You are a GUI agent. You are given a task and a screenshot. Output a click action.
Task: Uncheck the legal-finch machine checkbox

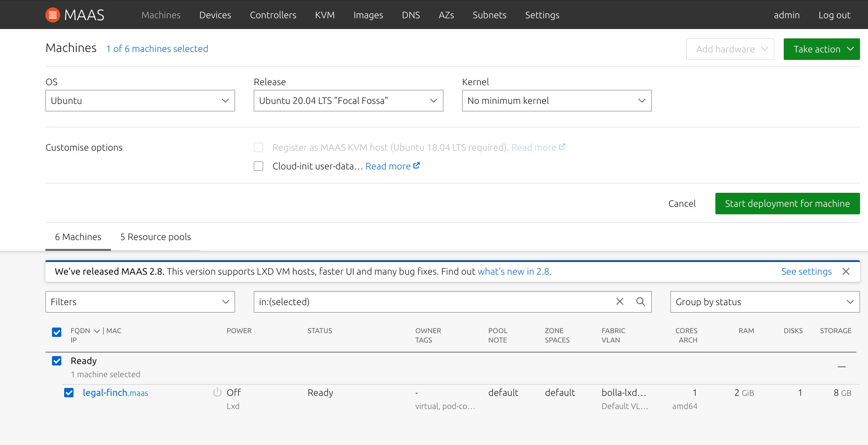tap(69, 393)
